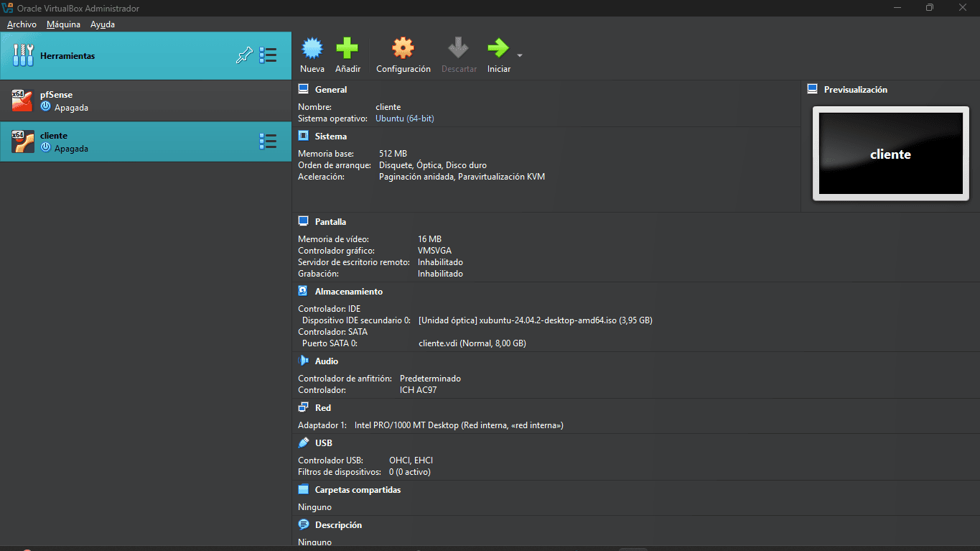Open USB section settings heading
Image resolution: width=980 pixels, height=551 pixels.
coord(324,443)
